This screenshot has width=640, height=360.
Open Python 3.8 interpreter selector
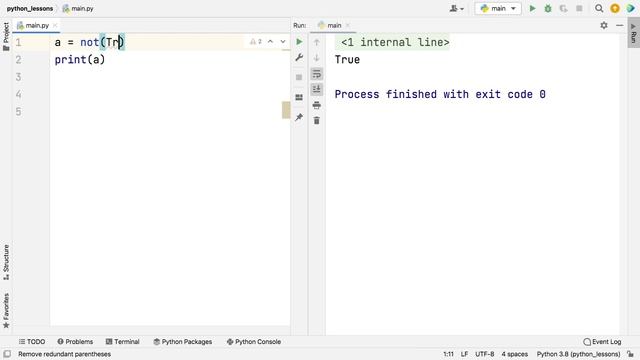coord(578,354)
